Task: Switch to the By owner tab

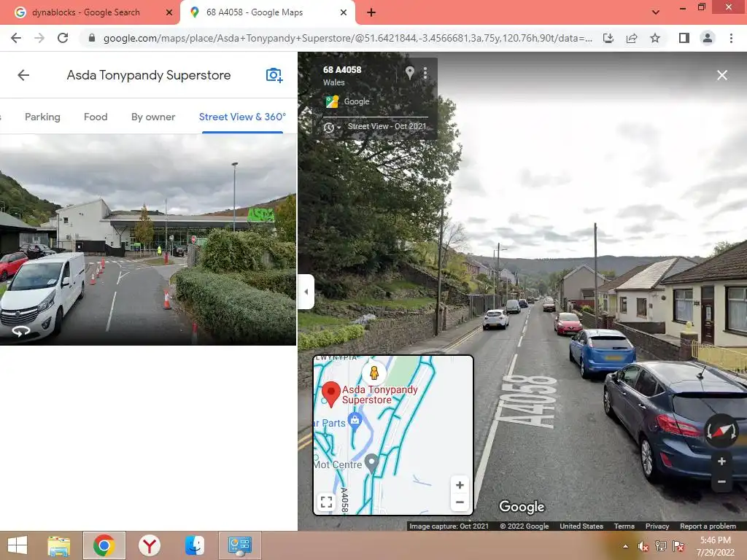Action: click(153, 117)
